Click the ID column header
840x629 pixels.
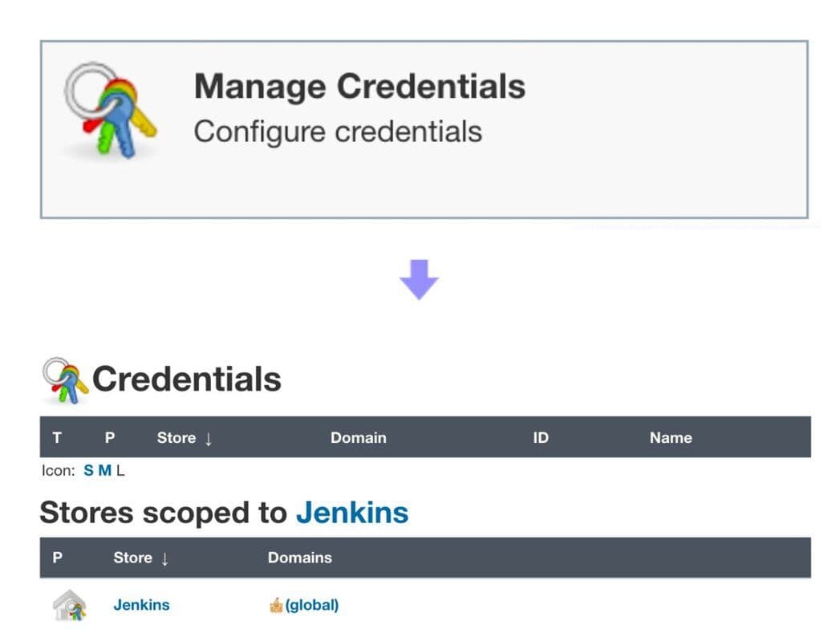pos(540,438)
